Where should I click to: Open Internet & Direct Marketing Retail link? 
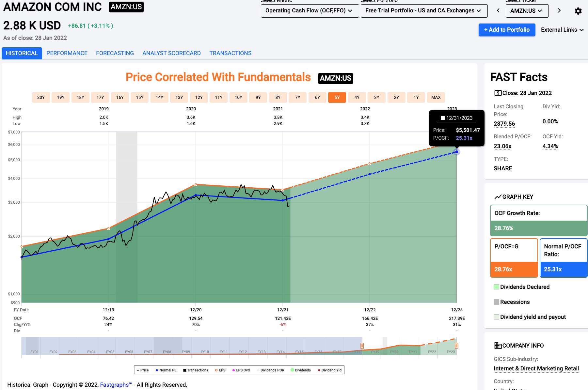(536, 368)
